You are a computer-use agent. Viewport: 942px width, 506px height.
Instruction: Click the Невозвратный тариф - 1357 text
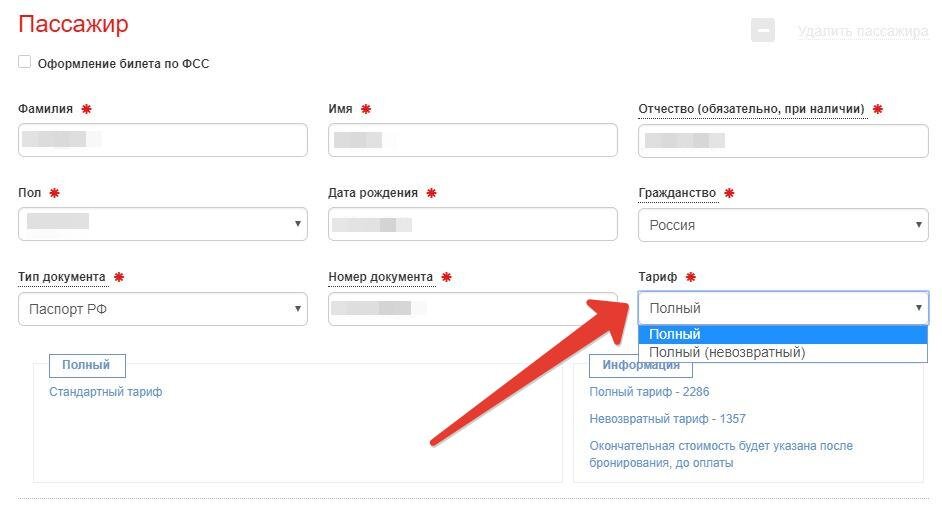point(667,419)
